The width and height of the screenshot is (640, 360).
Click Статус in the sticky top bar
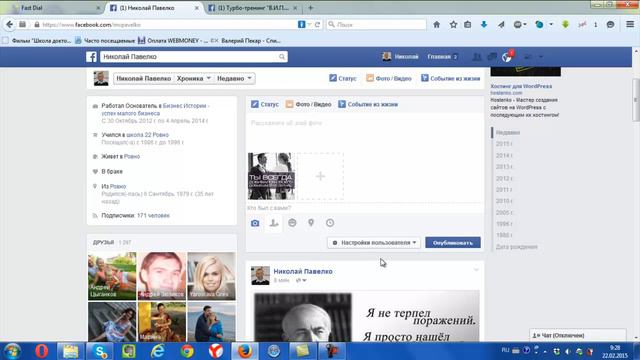click(x=343, y=78)
